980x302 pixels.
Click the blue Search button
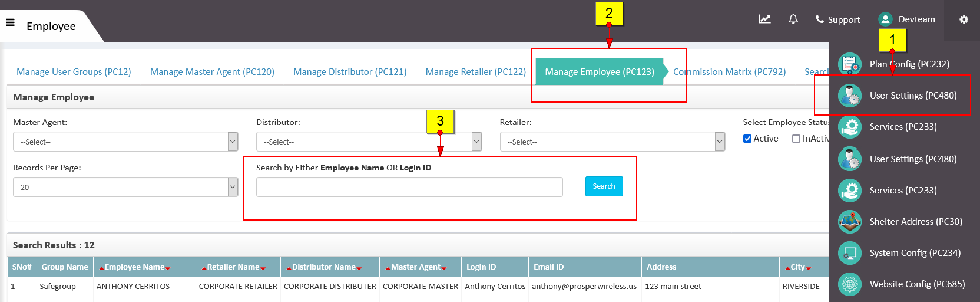pos(604,186)
